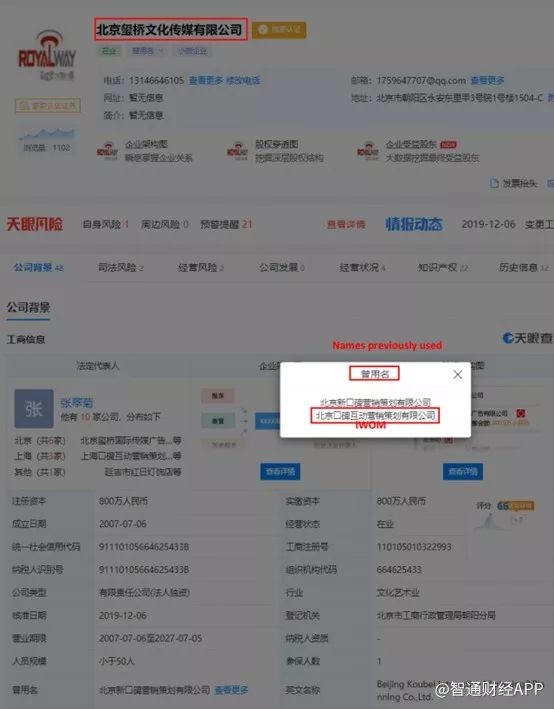
Task: Click the RoyalWay company logo
Action: (x=47, y=55)
